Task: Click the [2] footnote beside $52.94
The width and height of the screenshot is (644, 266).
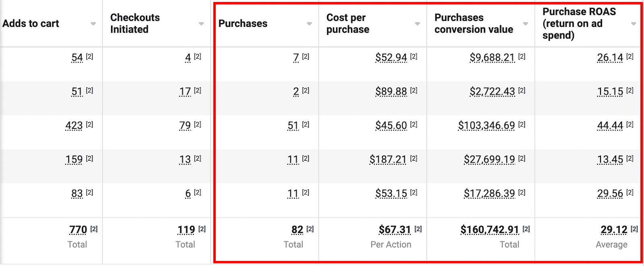Action: (414, 57)
